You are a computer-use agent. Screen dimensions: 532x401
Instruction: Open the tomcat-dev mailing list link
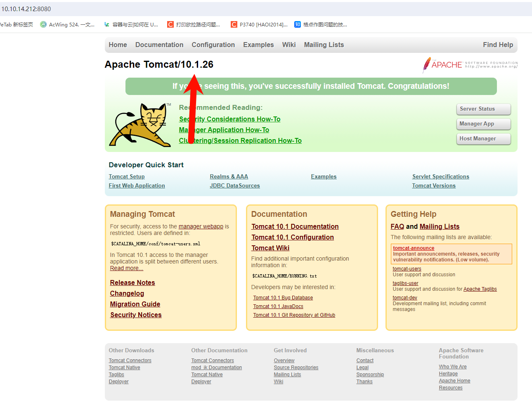pos(405,298)
